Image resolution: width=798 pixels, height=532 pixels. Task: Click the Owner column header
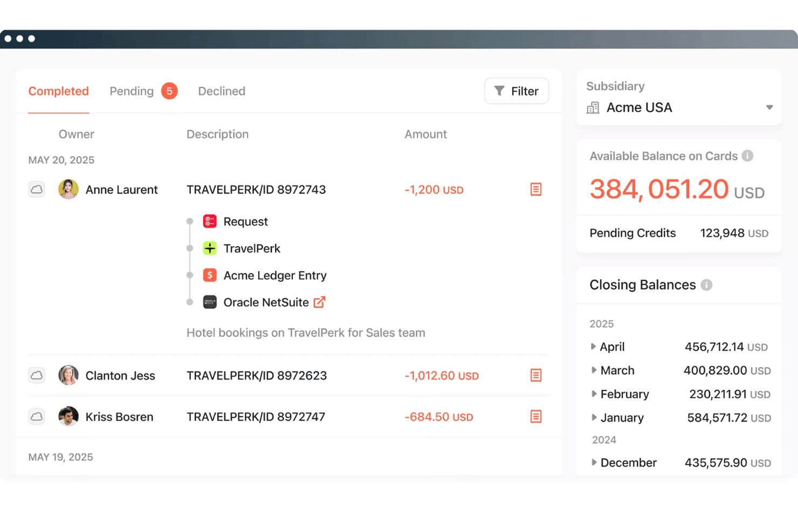click(77, 134)
